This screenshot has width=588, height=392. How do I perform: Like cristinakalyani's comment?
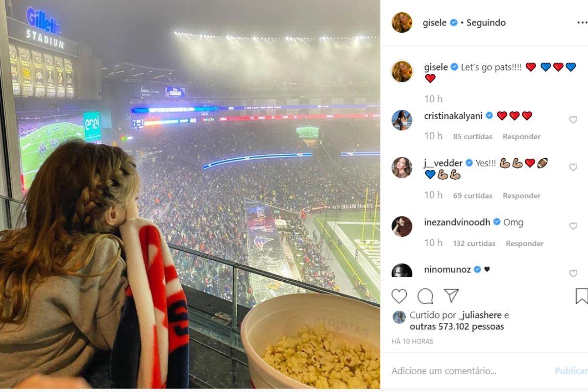pos(573,120)
